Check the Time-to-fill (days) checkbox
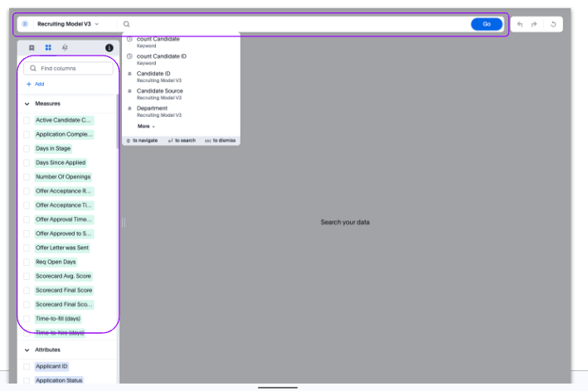Screen dimensions: 588x391 click(27, 319)
